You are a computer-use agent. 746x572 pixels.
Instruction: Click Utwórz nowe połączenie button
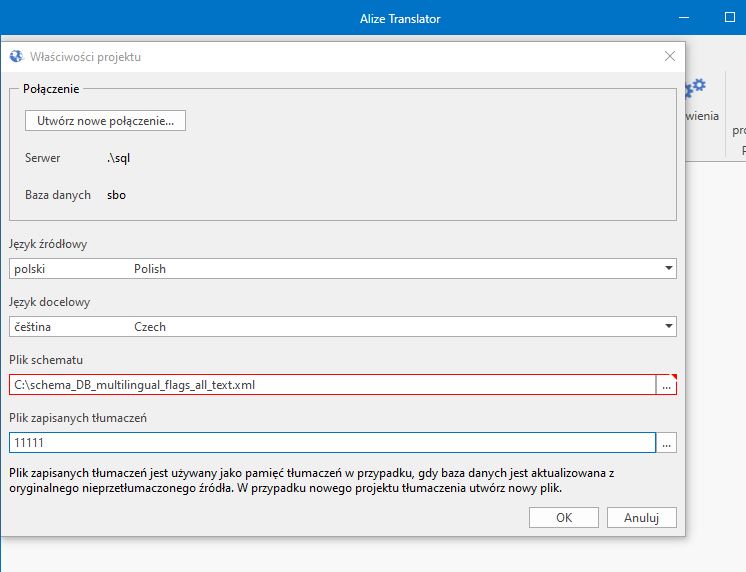point(105,121)
